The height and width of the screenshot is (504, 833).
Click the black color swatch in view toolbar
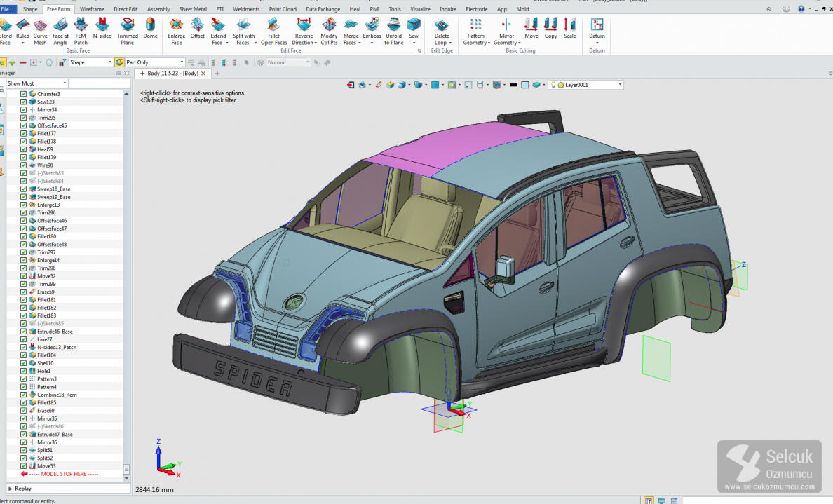click(513, 85)
